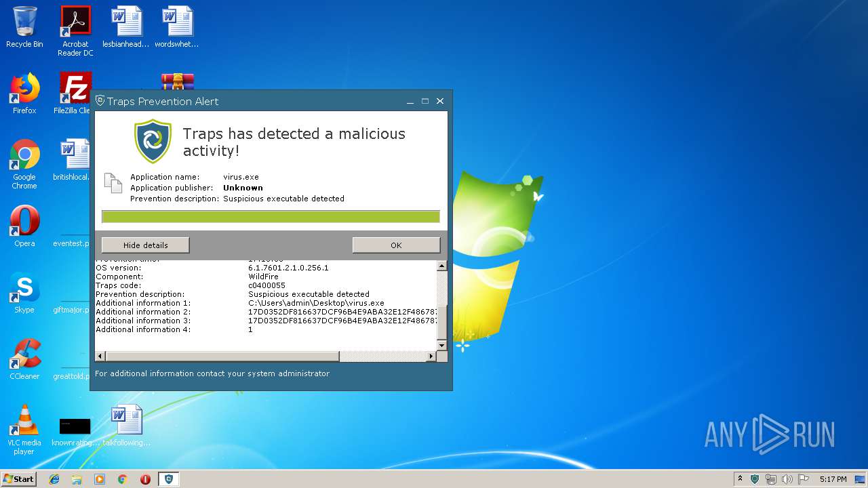868x488 pixels.
Task: Launch Opera from the desktop
Action: tap(24, 226)
